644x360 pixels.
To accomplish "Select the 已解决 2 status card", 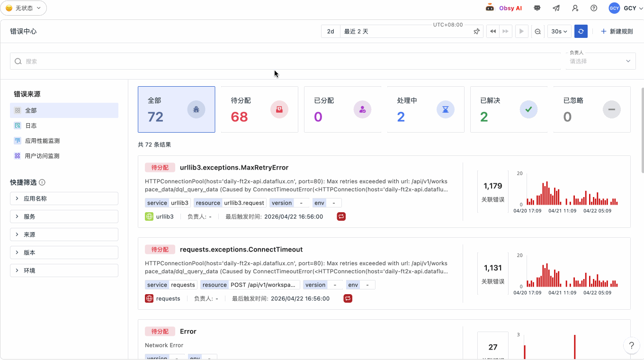I will [509, 109].
